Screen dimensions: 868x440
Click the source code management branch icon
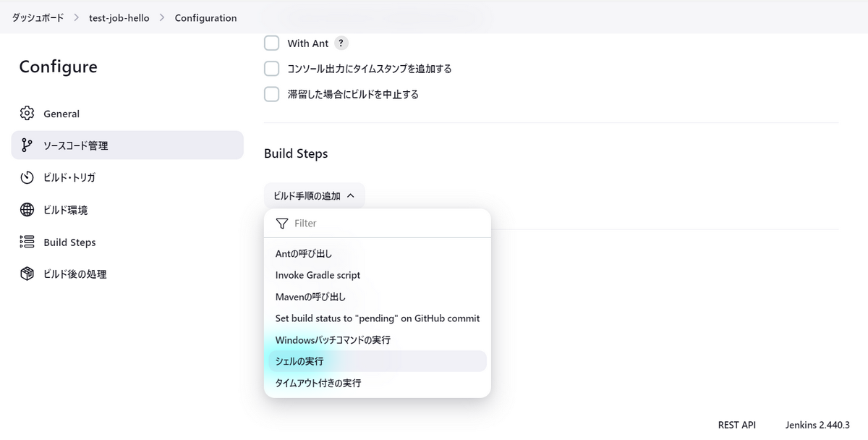coord(27,145)
